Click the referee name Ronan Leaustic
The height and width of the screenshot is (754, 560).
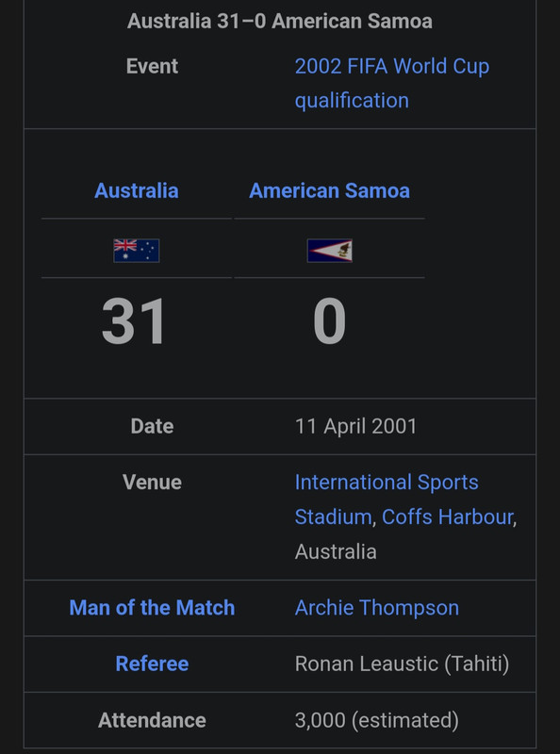[367, 664]
